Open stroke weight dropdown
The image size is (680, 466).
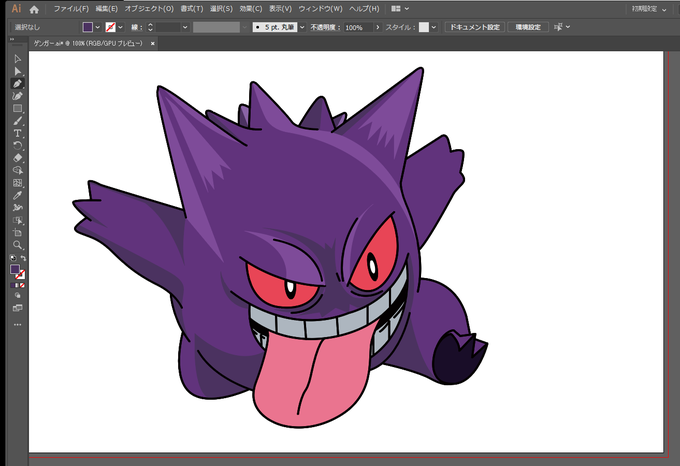click(185, 27)
